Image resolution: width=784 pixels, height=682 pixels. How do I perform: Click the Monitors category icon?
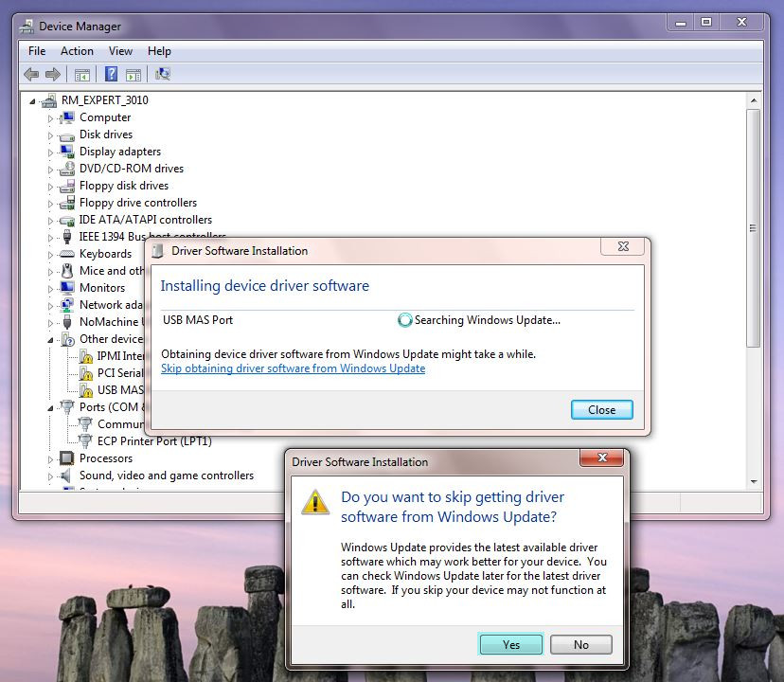coord(66,288)
